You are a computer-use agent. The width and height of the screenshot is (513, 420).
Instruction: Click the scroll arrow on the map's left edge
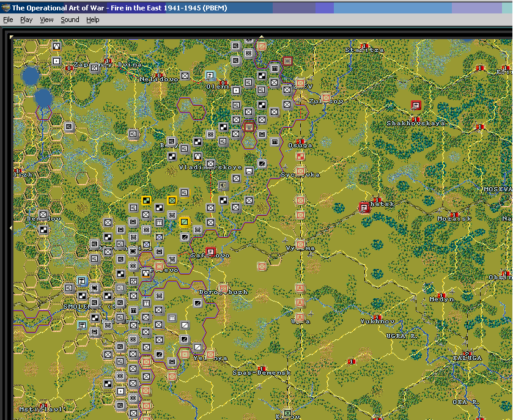pos(11,227)
